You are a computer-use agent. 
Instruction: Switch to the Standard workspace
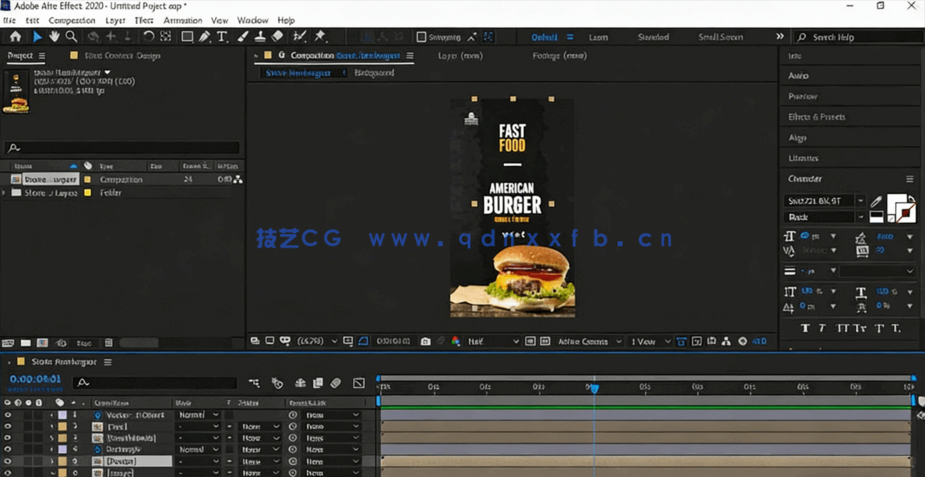pyautogui.click(x=653, y=37)
